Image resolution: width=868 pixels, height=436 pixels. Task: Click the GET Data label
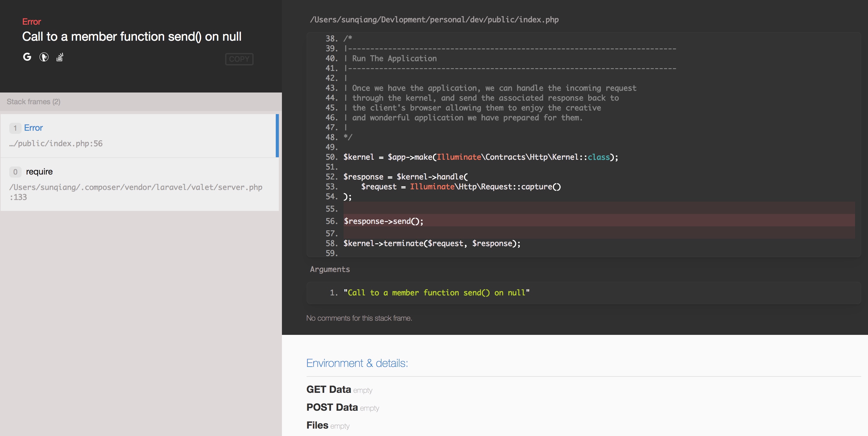[329, 389]
